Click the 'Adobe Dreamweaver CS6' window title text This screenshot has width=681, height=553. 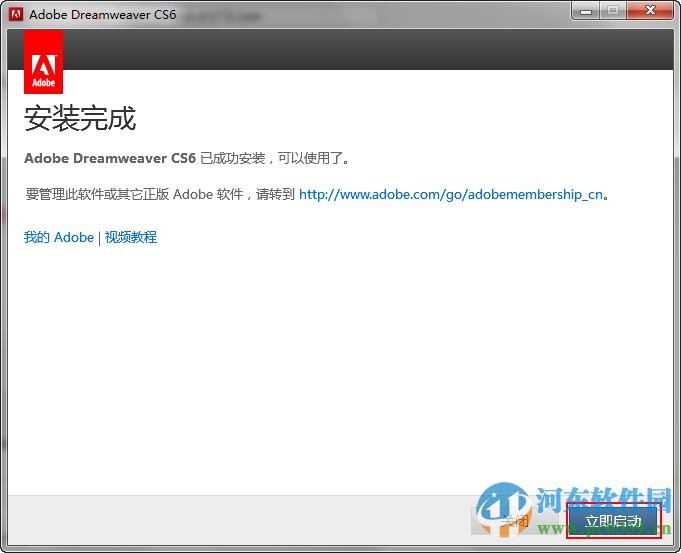102,14
